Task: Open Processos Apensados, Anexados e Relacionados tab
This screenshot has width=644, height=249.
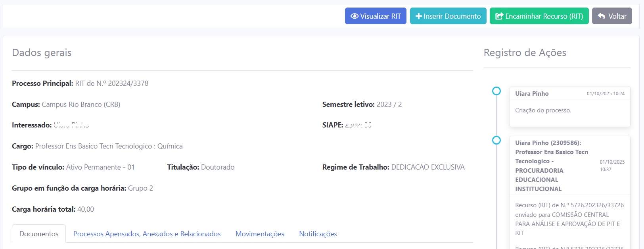Action: pyautogui.click(x=147, y=234)
